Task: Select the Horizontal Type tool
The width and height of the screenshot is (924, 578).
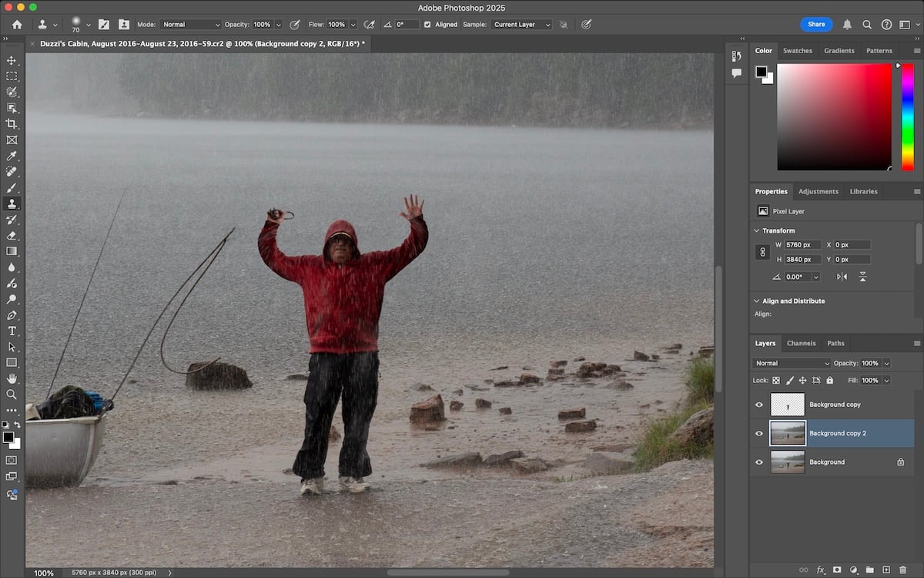Action: click(x=12, y=331)
